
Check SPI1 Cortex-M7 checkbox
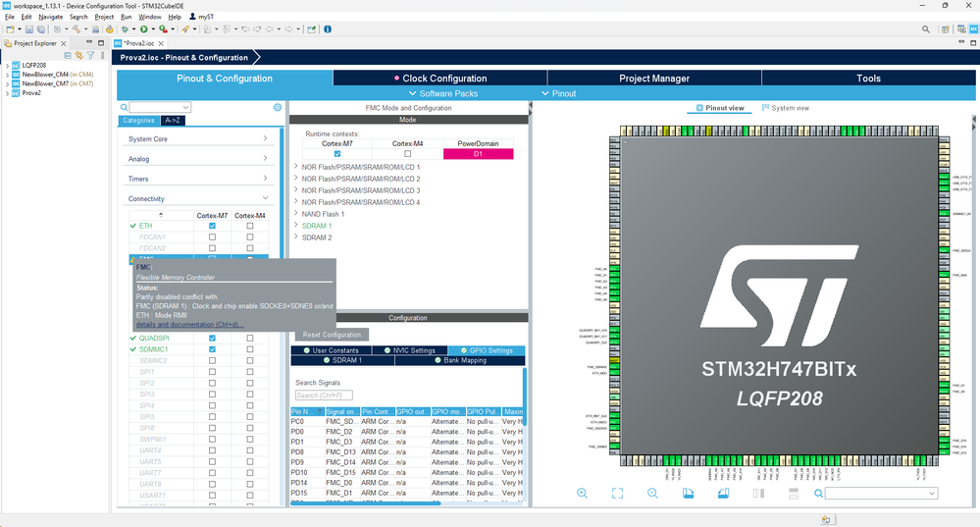click(213, 372)
